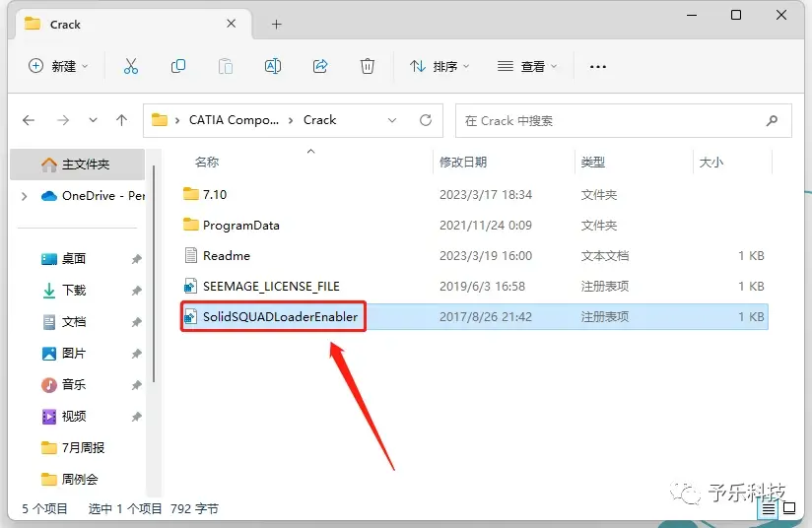
Task: Click chevron after CATIA Compo... in breadcrumb
Action: tap(291, 120)
